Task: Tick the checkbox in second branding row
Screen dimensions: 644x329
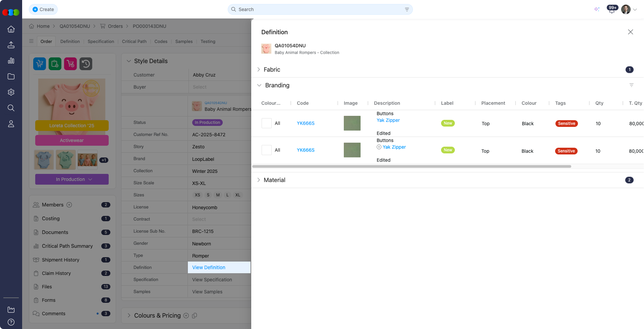Action: (266, 150)
